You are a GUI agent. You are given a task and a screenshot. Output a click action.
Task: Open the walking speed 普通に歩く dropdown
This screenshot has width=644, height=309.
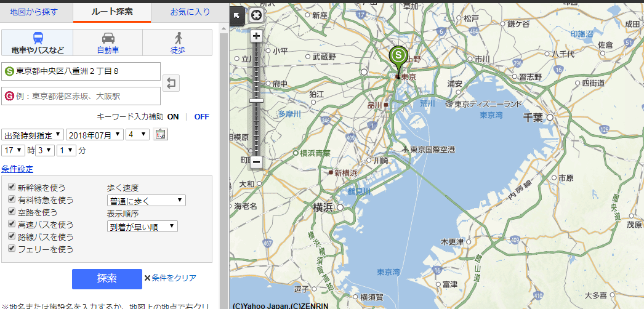point(146,201)
